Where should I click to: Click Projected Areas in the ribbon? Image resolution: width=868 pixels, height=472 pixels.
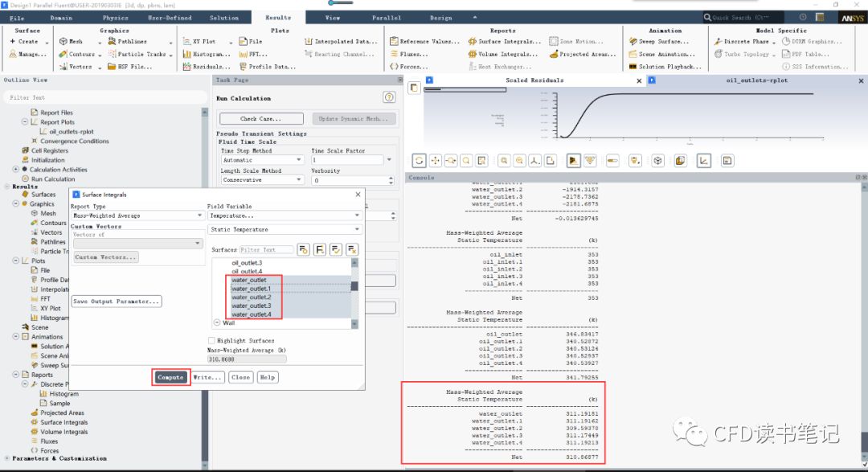click(x=583, y=55)
